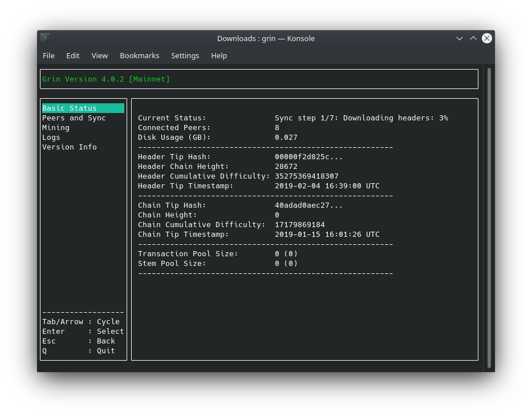Click the Stem Pool Size value

[x=286, y=264]
